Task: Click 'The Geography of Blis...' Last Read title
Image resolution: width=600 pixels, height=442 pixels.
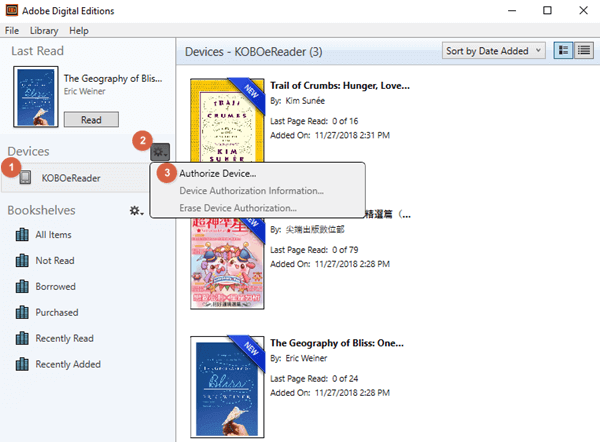Action: [x=113, y=78]
